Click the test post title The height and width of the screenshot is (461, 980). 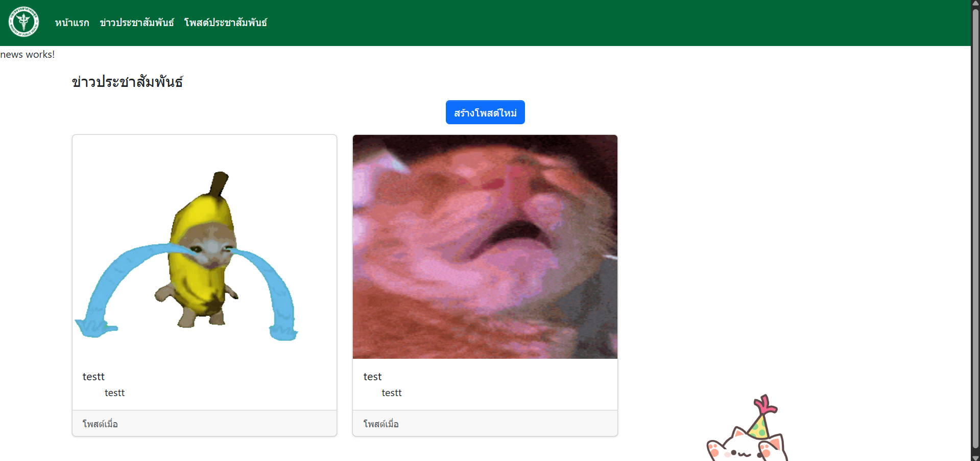[x=372, y=377]
